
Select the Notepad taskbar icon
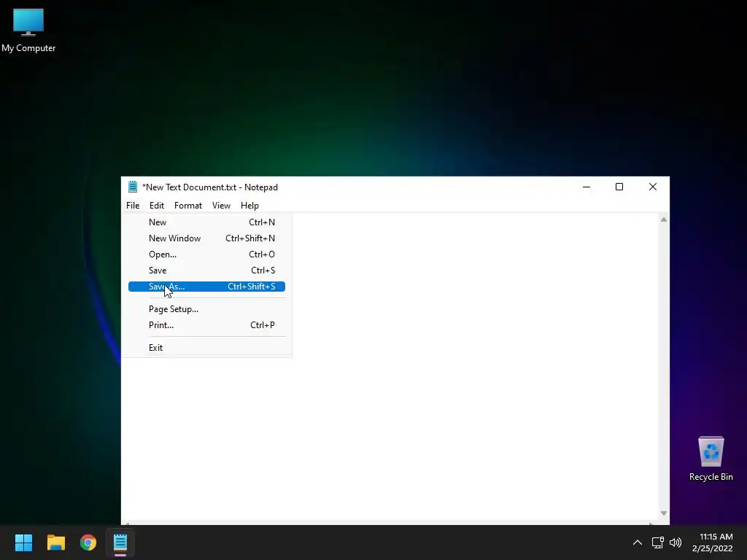click(x=120, y=542)
